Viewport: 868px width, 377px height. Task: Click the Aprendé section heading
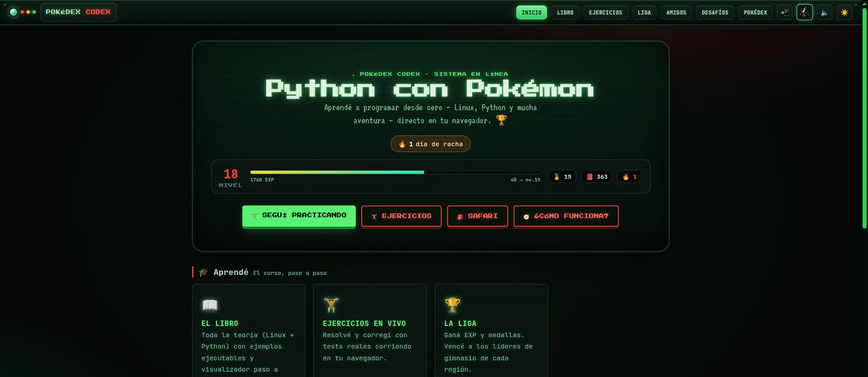pyautogui.click(x=231, y=272)
